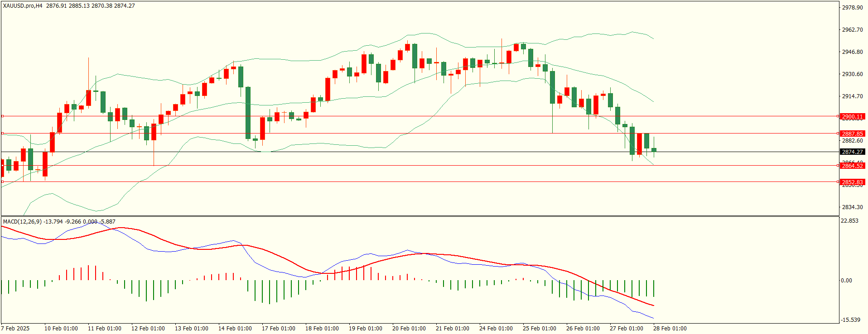Click the 0.00 MACD zero level label
The image size is (868, 334).
pos(846,280)
